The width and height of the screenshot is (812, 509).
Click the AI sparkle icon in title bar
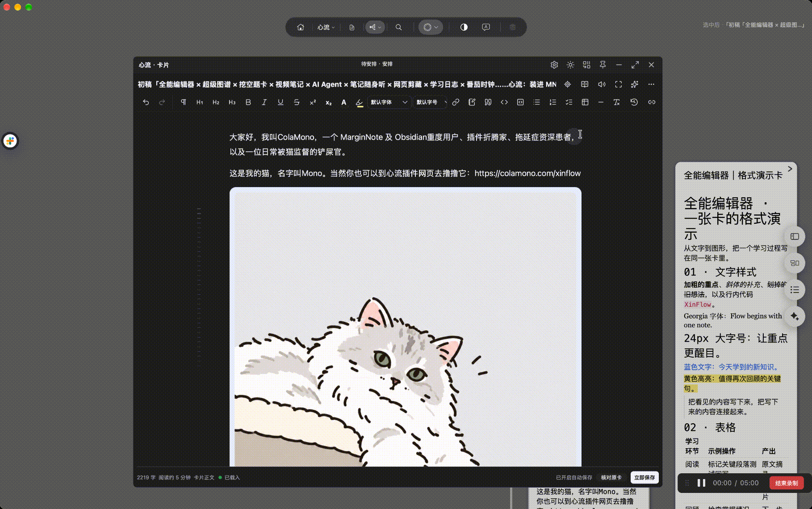tap(634, 84)
